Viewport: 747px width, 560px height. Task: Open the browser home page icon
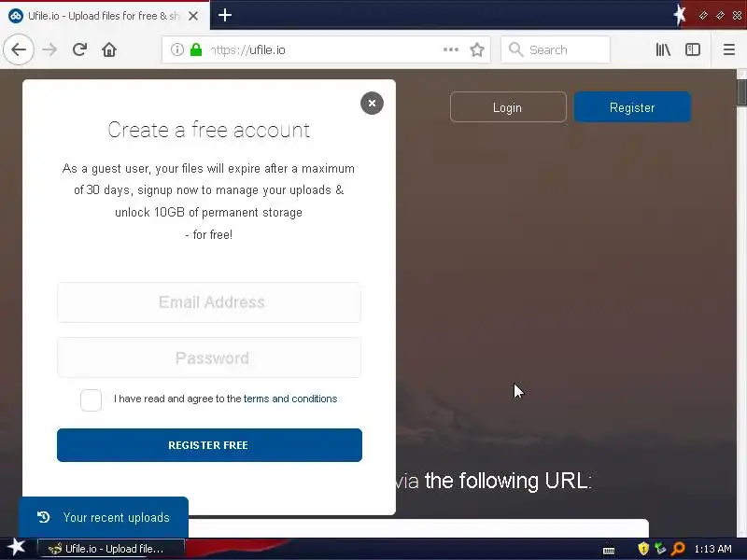point(109,49)
